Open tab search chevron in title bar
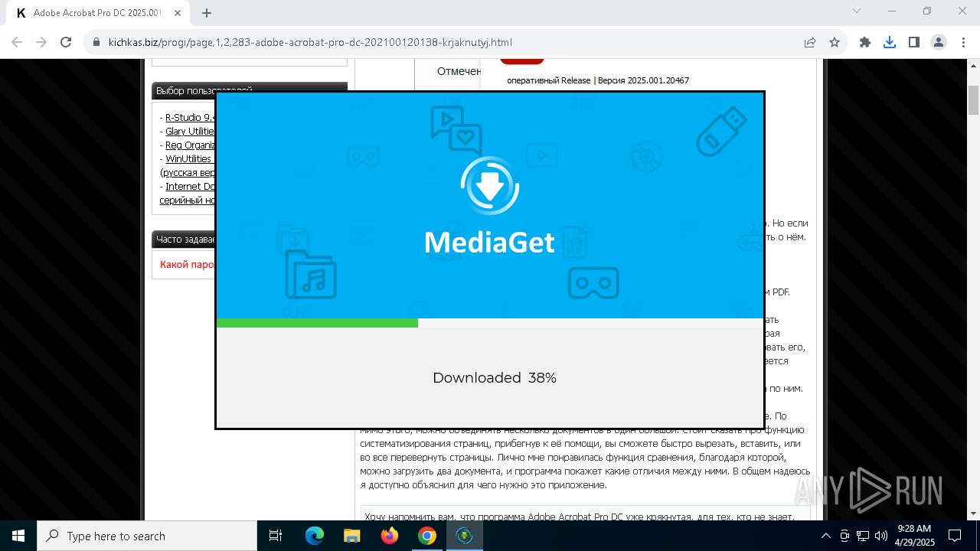This screenshot has height=551, width=980. tap(857, 11)
